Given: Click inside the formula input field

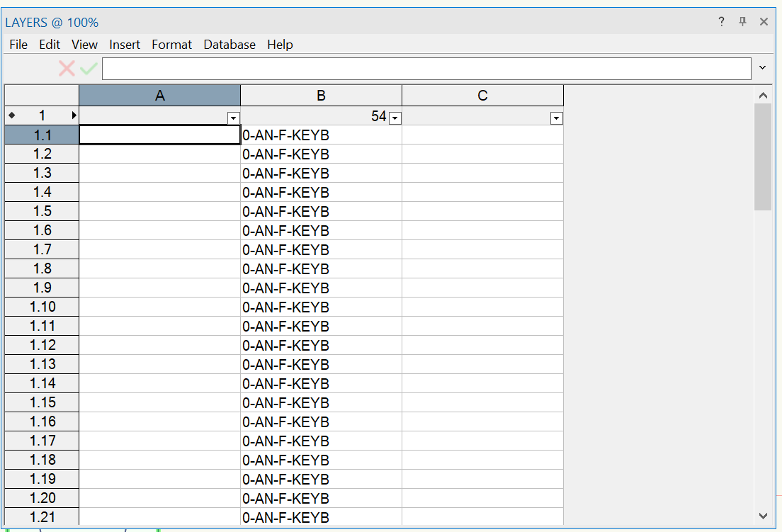Looking at the screenshot, I should tap(425, 68).
